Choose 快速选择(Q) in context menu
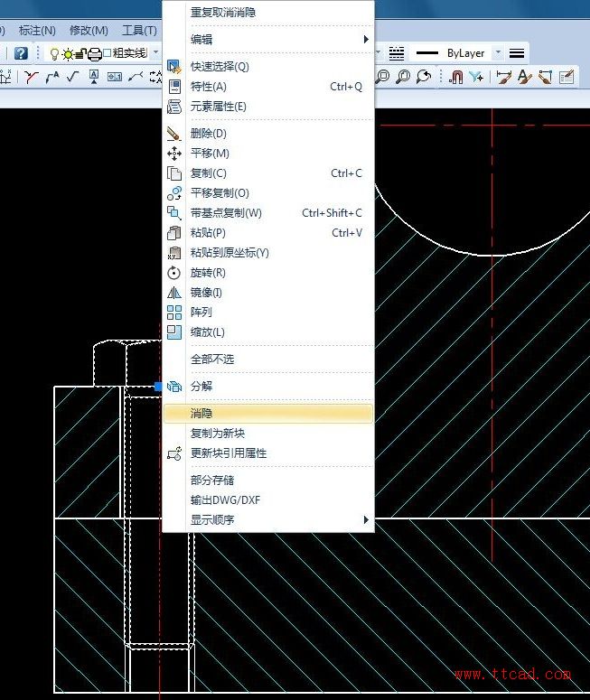590x700 pixels. pyautogui.click(x=268, y=67)
